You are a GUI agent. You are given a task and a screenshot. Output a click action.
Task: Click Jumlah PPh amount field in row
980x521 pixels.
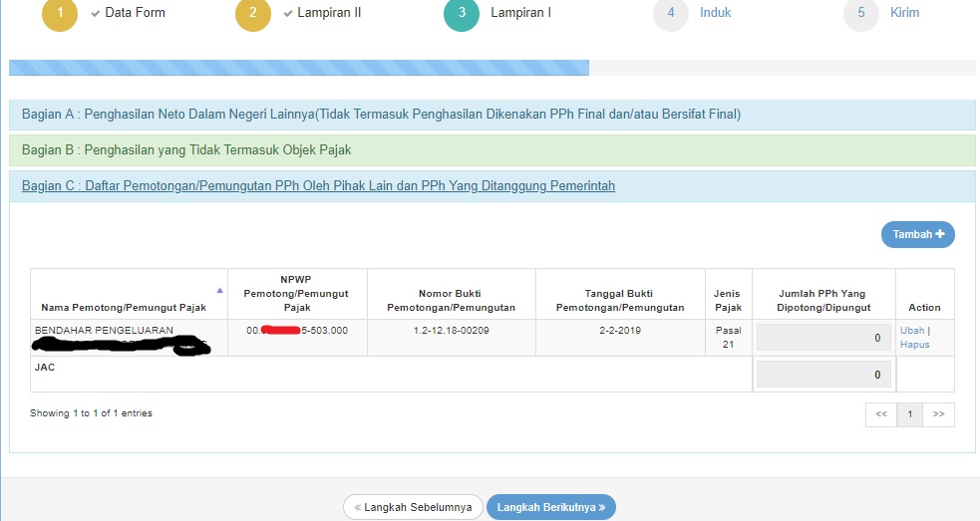pos(822,338)
